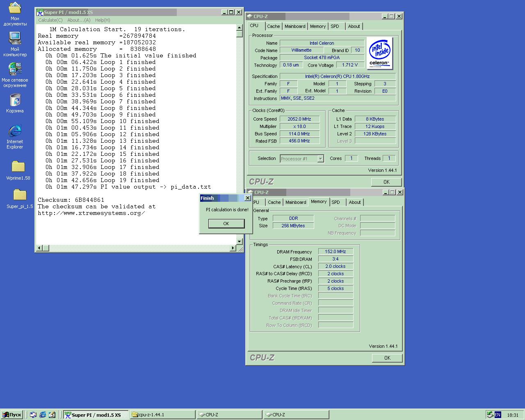
Task: Click Super PI vertical scrollbar down arrow
Action: point(240,241)
